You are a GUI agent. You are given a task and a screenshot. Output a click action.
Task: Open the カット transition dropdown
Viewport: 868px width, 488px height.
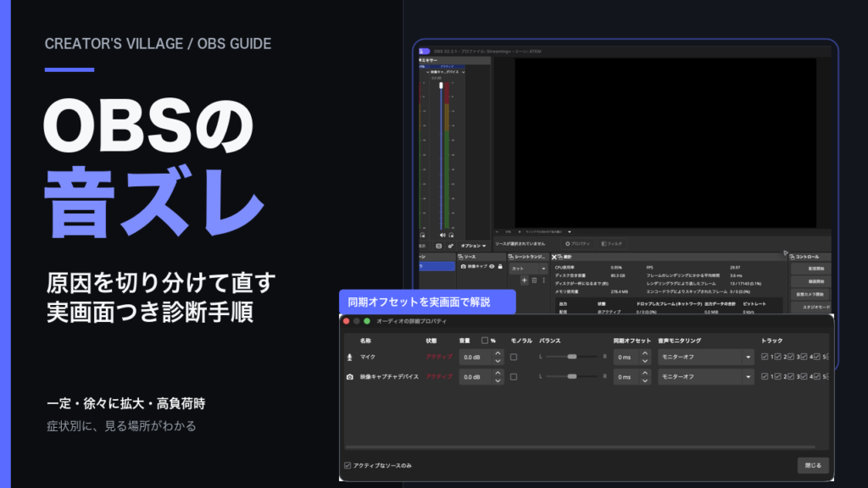click(x=528, y=269)
